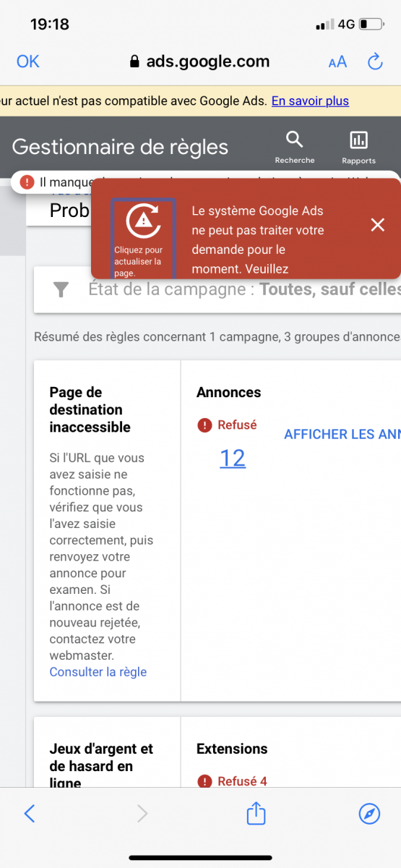The image size is (401, 868).
Task: Click the filter funnel icon
Action: tap(61, 290)
